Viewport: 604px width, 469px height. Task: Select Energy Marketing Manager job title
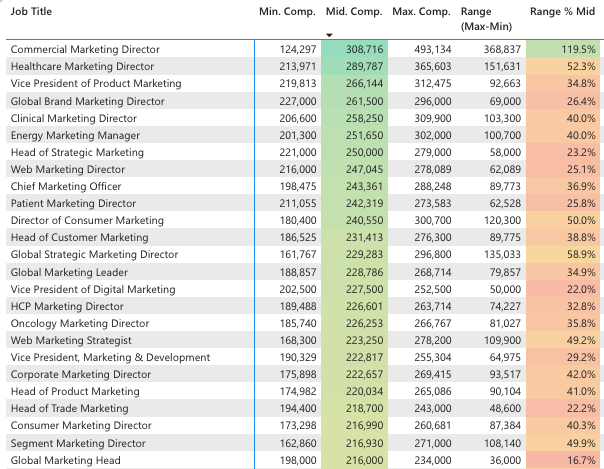75,135
